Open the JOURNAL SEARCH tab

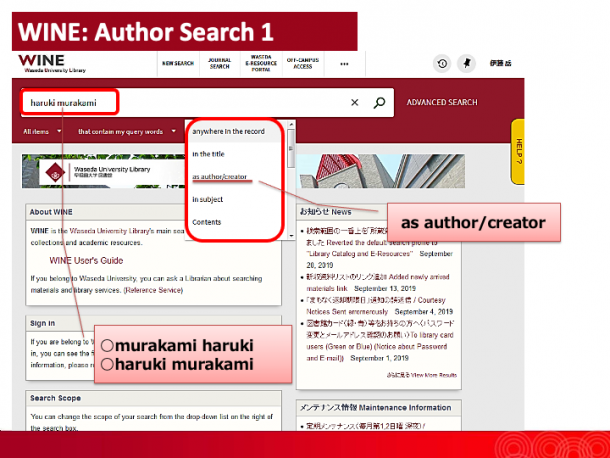coord(219,63)
